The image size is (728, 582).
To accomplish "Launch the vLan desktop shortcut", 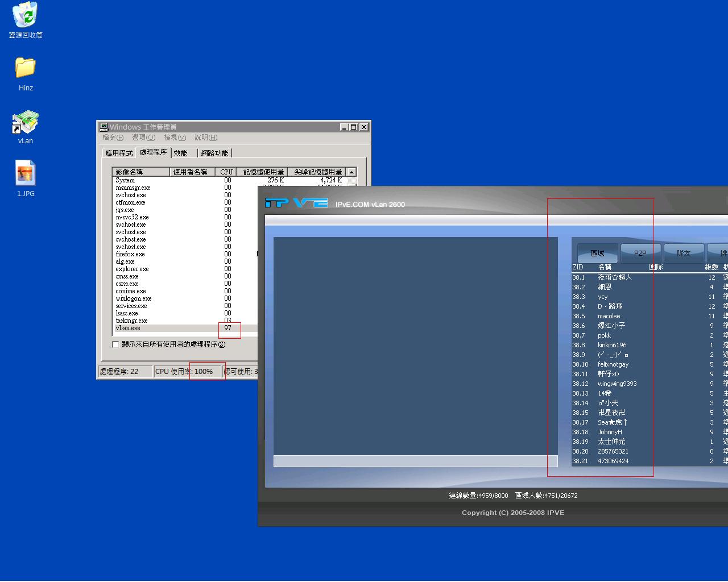I will 26,122.
